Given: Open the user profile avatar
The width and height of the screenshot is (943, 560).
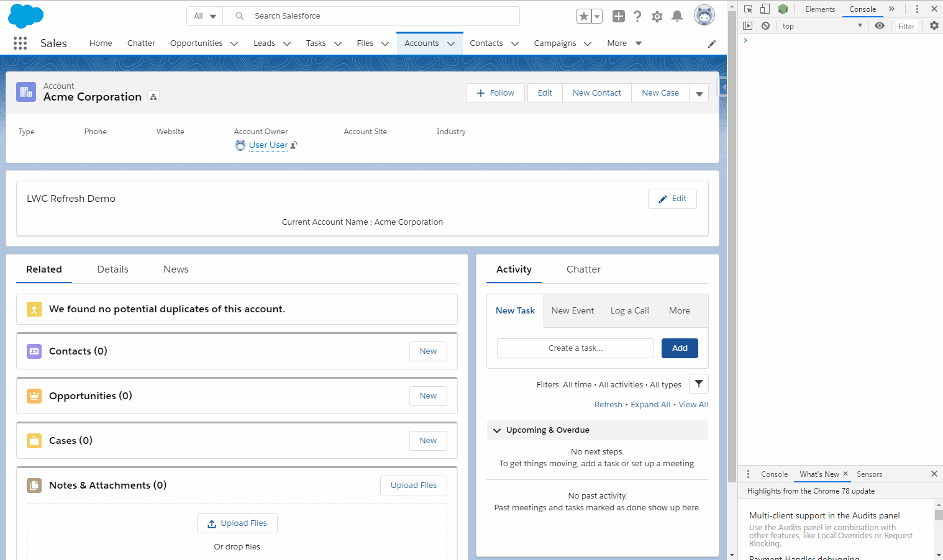Looking at the screenshot, I should click(704, 15).
